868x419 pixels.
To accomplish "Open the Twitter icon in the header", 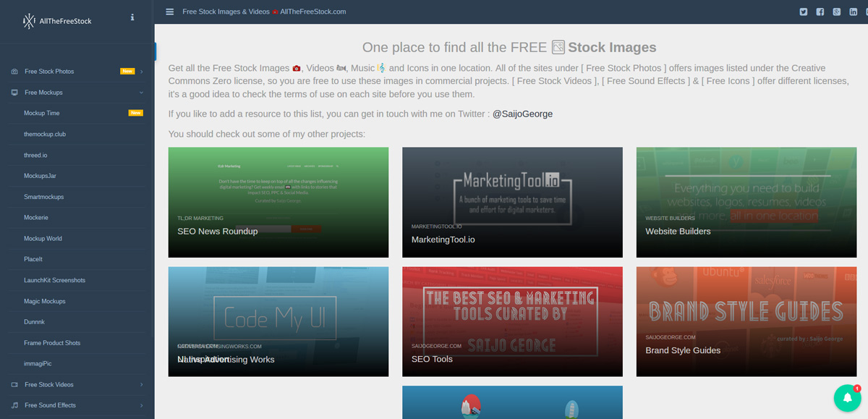I will (x=803, y=12).
